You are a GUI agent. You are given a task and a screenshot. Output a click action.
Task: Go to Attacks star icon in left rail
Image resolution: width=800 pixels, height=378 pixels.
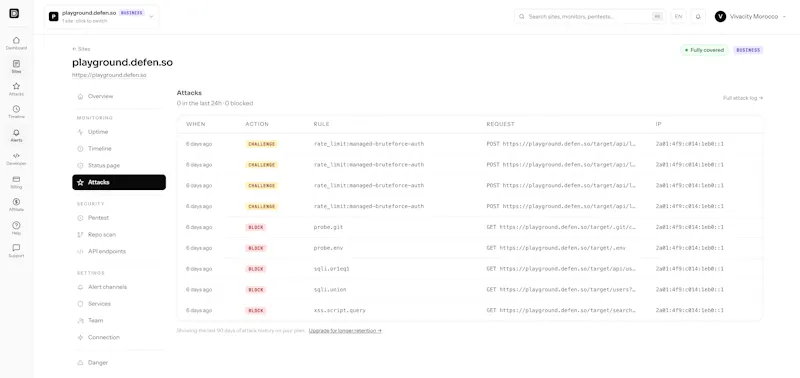16,89
